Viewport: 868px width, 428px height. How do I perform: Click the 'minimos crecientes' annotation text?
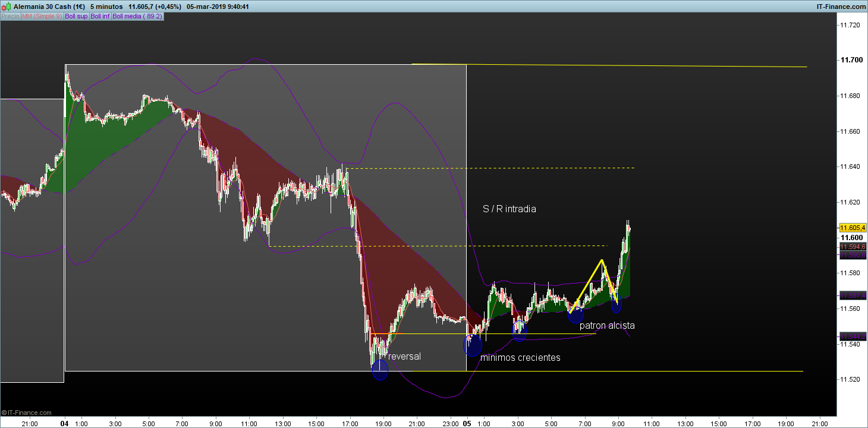[520, 357]
